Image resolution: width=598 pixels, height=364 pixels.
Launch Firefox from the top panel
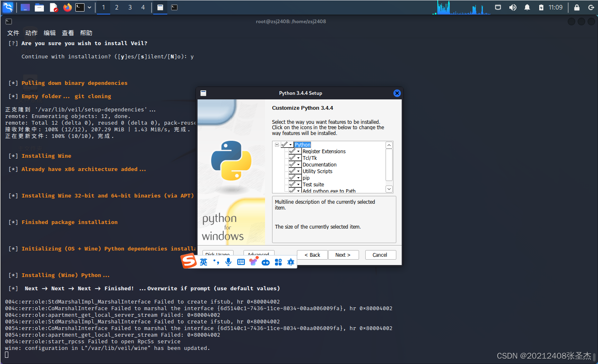[68, 7]
